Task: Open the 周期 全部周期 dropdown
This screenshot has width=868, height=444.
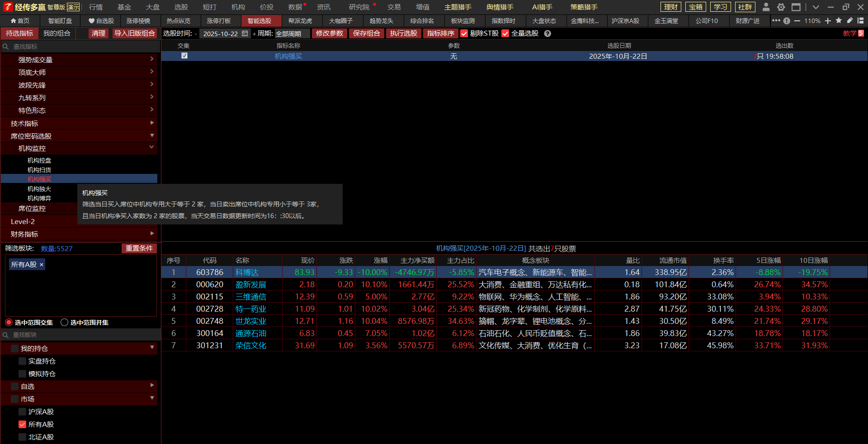Action: pos(292,33)
